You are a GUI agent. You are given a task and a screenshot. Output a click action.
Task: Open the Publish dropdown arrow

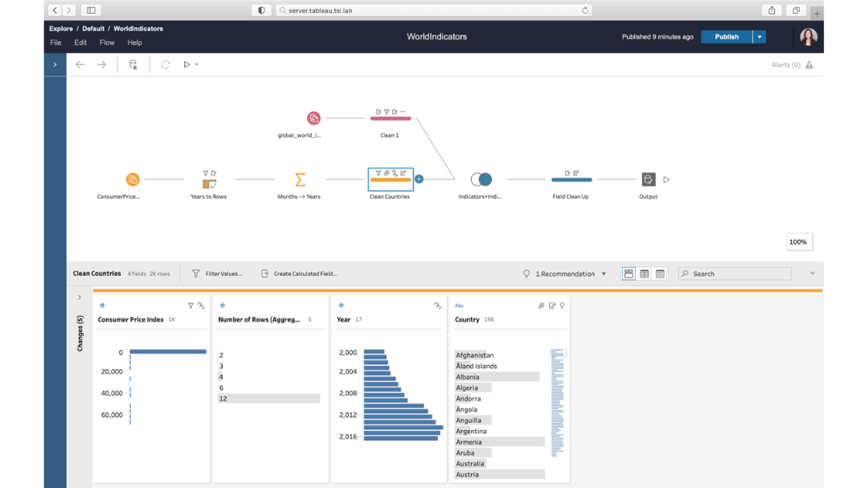(x=759, y=36)
